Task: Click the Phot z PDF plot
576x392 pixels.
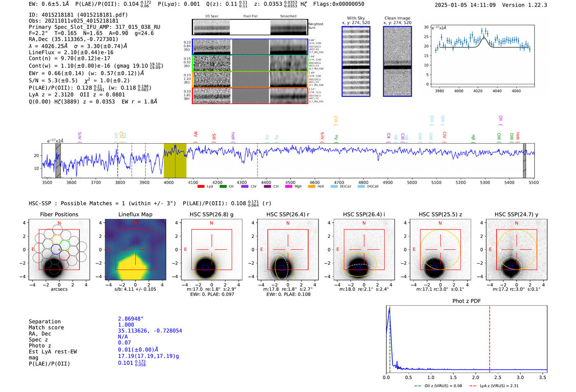Action: [x=467, y=339]
